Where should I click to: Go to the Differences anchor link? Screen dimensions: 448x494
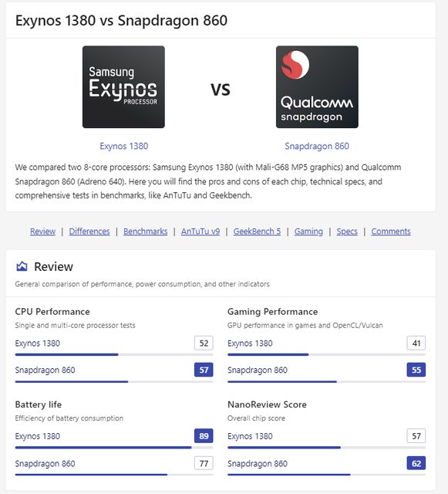click(x=89, y=232)
